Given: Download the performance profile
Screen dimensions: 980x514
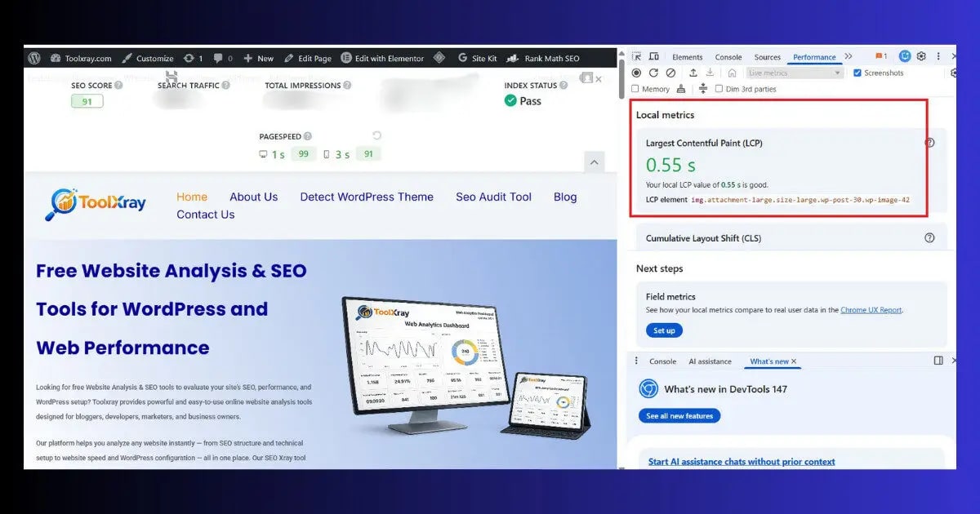Looking at the screenshot, I should (x=710, y=73).
